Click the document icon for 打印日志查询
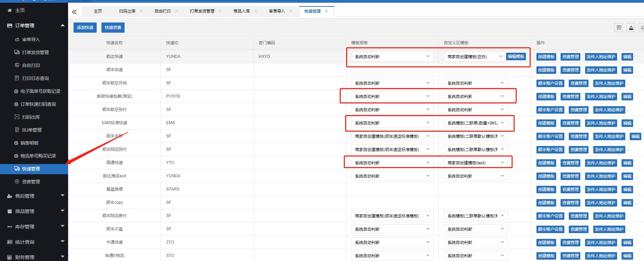This screenshot has width=644, height=261. [17, 78]
